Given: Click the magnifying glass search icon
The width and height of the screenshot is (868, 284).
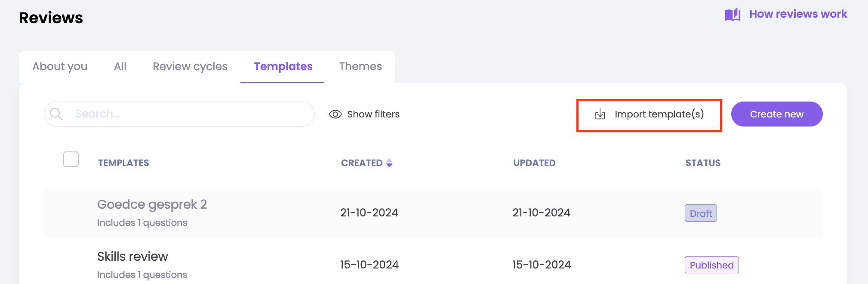Looking at the screenshot, I should tap(56, 114).
